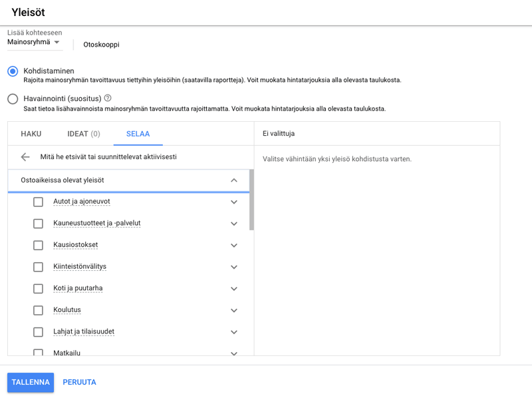Check the Koulutus checkbox

38,310
